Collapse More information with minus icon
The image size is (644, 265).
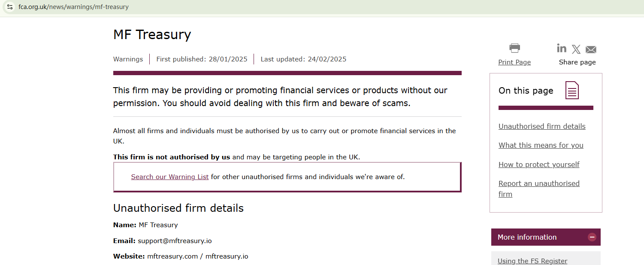tap(592, 237)
